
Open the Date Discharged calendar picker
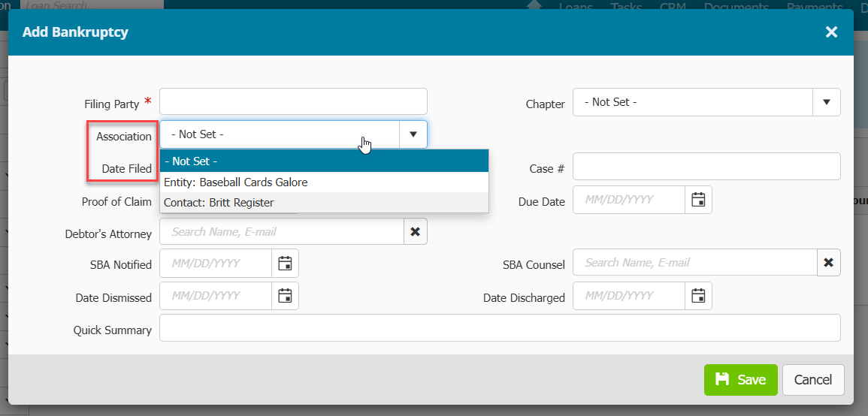click(x=698, y=296)
